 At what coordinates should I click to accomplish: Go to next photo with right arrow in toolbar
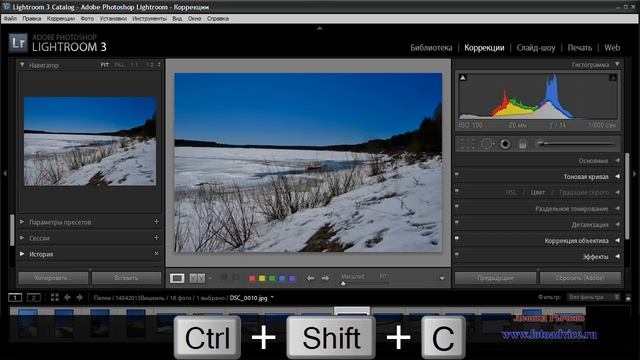[x=325, y=278]
